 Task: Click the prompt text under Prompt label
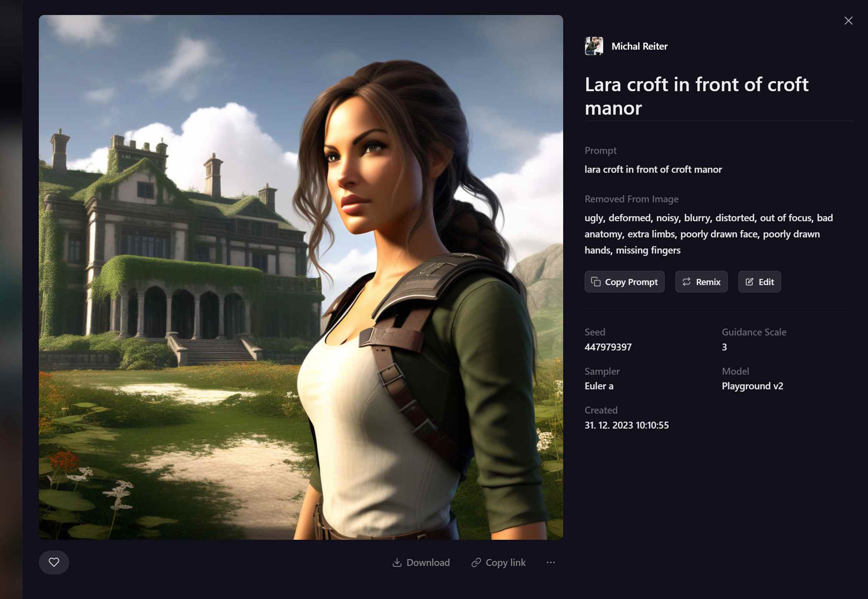pos(653,169)
